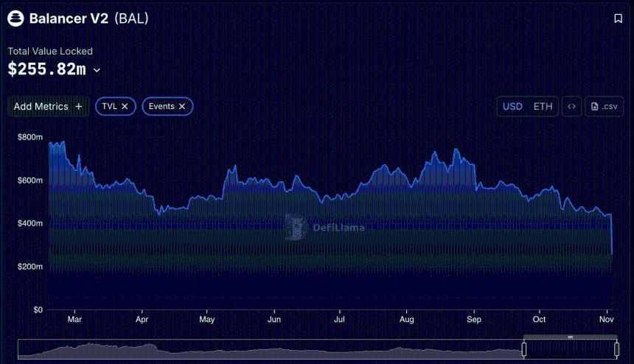Click the left handle of range slider
This screenshot has width=634, height=364.
pos(524,349)
